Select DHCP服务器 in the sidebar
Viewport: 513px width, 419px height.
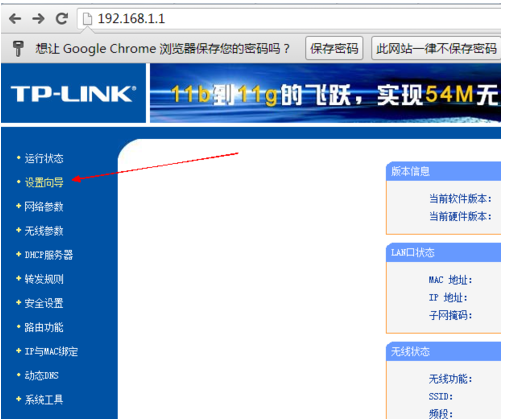[49, 255]
